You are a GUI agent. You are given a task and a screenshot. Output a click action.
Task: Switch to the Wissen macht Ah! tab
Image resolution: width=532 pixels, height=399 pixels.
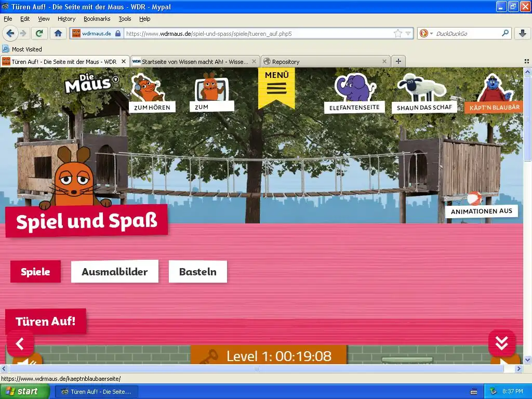coord(195,62)
